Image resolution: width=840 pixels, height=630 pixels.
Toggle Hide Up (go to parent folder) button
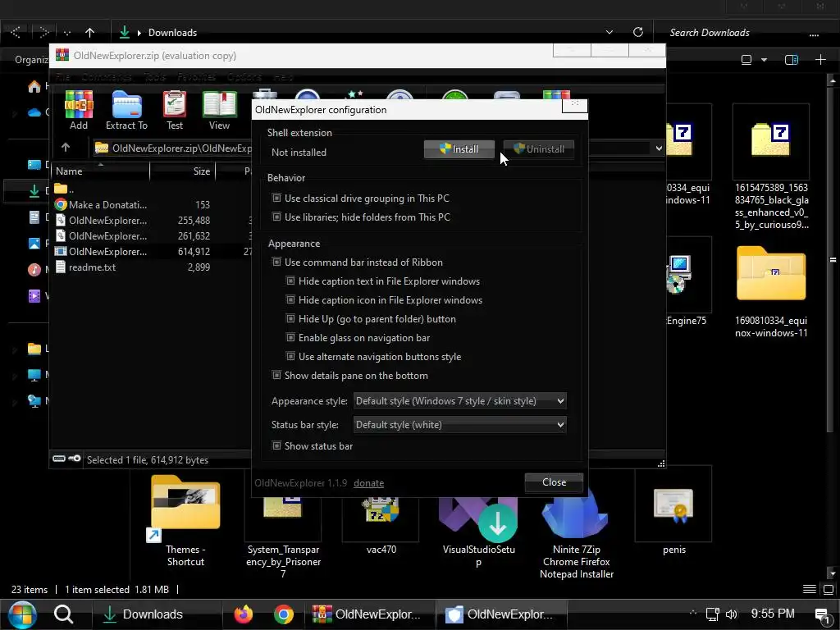coord(290,319)
